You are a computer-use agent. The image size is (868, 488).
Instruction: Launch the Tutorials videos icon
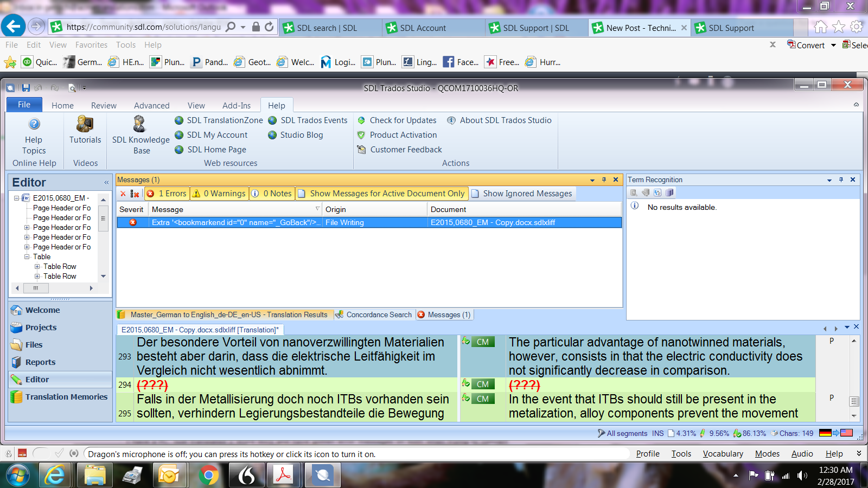tap(85, 130)
